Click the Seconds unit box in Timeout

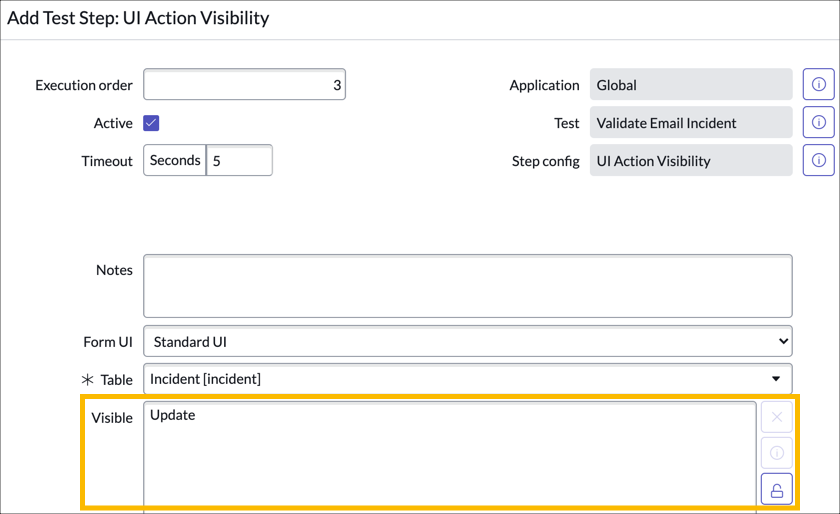tap(175, 160)
